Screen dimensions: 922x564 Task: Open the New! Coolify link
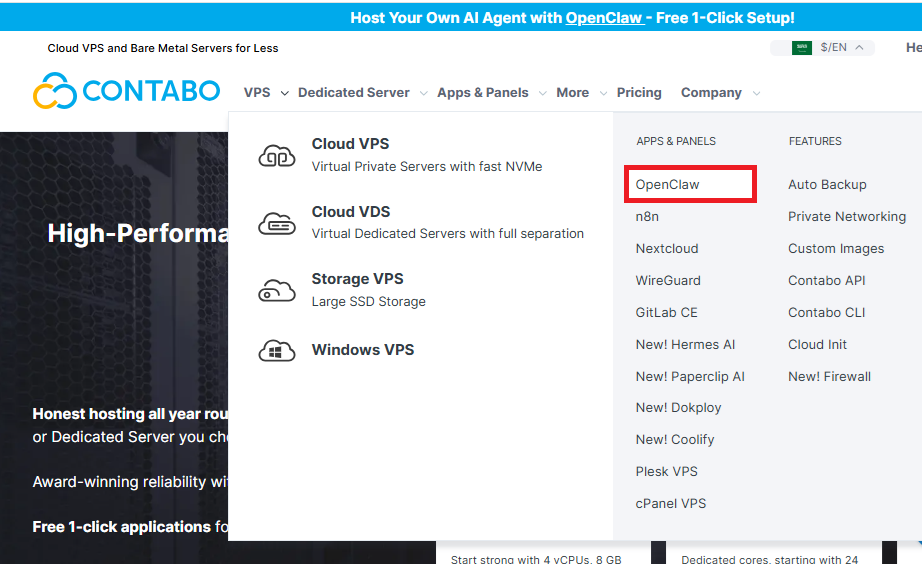[x=674, y=440]
